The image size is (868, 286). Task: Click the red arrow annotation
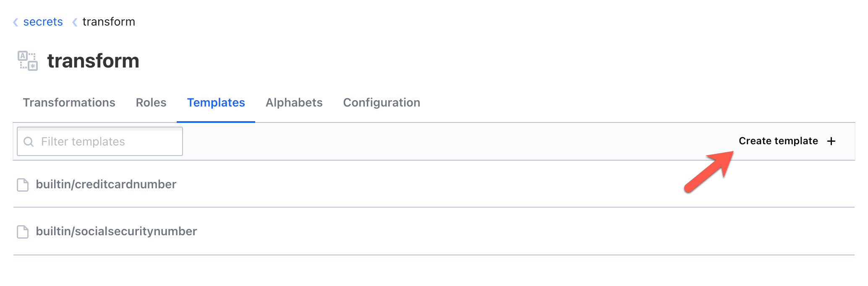coord(709,172)
